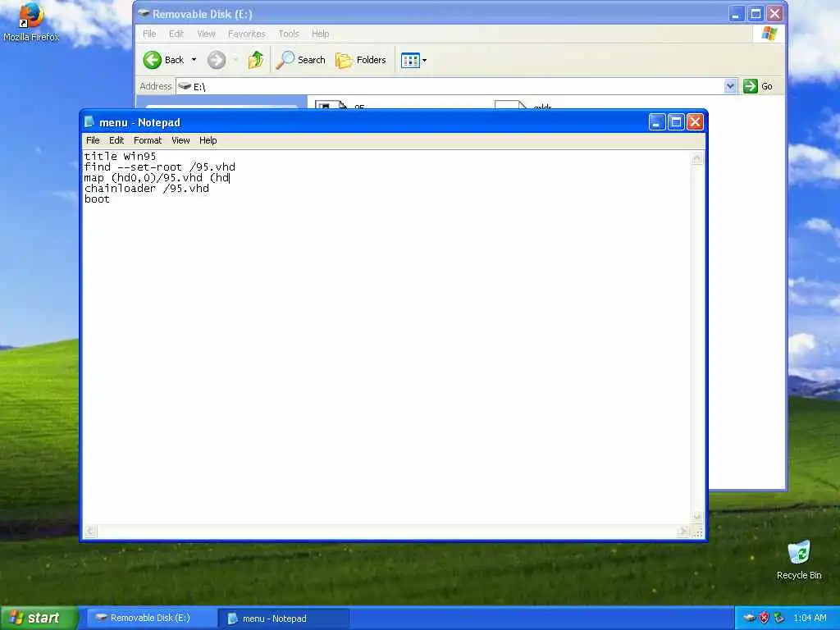This screenshot has height=630, width=840.
Task: Click the Forward arrow in explorer toolbar
Action: 217,60
